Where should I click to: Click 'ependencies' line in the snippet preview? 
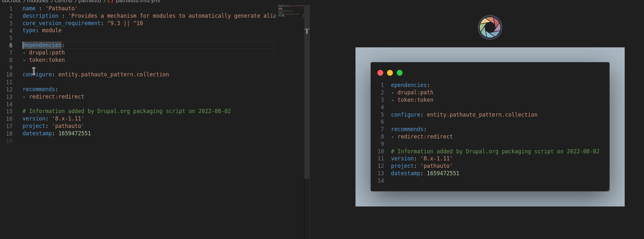coord(410,85)
